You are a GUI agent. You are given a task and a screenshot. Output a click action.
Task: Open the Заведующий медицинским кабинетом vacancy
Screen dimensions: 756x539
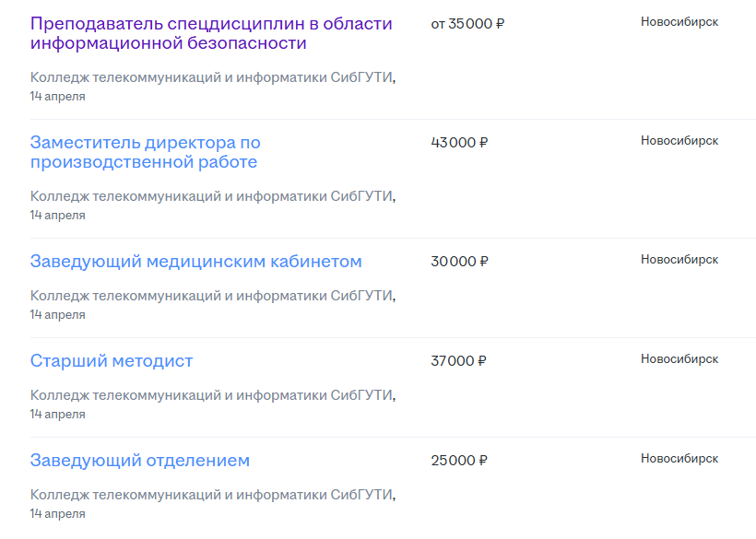coord(195,262)
